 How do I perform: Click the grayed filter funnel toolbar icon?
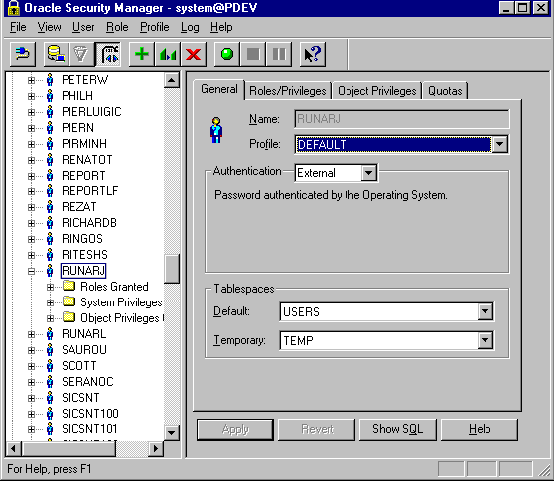click(x=82, y=54)
